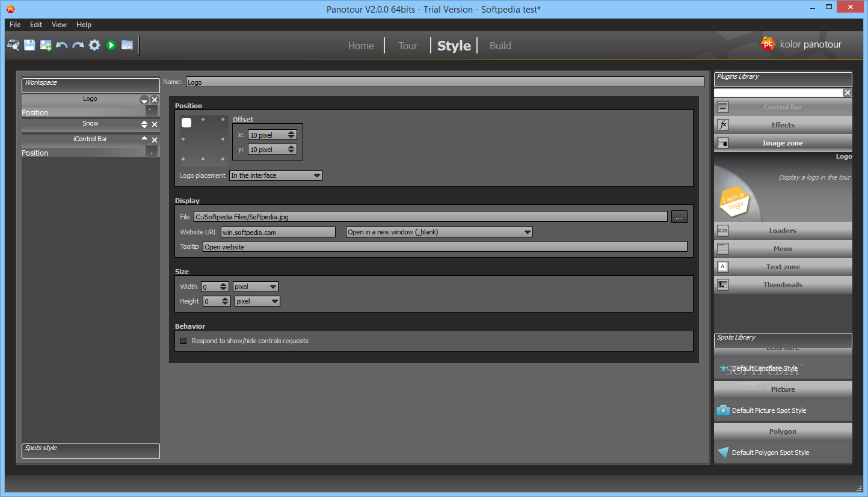The width and height of the screenshot is (868, 497).
Task: Move the Logo plugin down in Workspace
Action: coord(144,100)
